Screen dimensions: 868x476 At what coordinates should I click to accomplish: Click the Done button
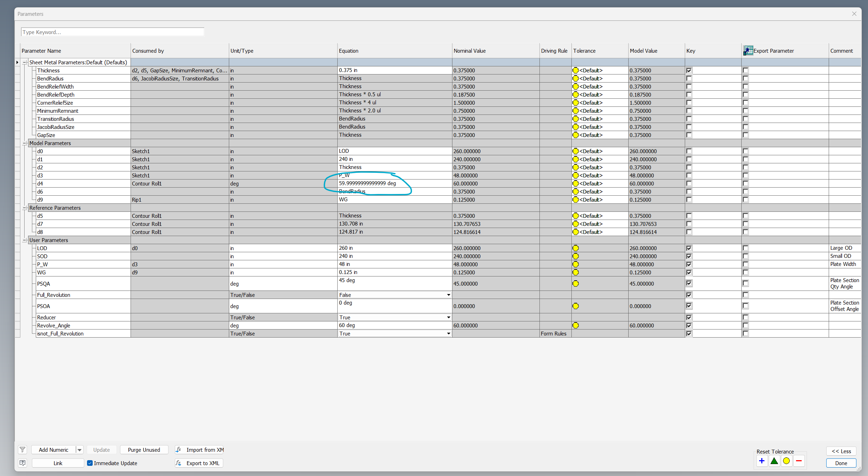pyautogui.click(x=841, y=463)
